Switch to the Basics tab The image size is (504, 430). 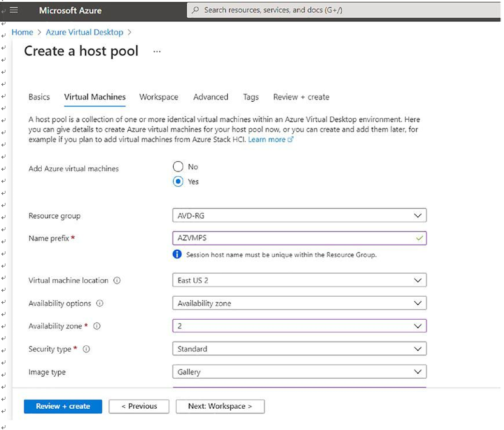pyautogui.click(x=39, y=97)
